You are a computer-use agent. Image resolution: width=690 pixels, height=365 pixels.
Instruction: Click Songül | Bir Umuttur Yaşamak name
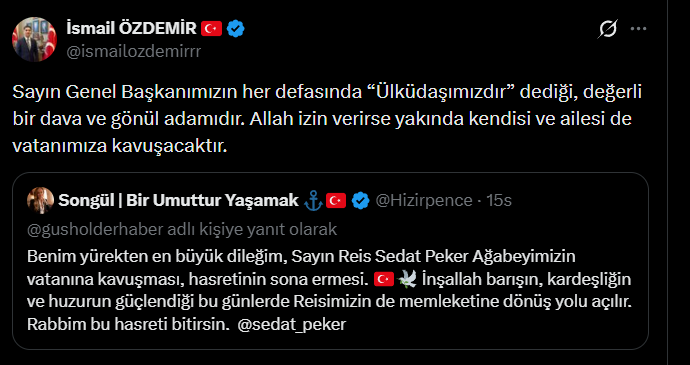click(x=179, y=201)
